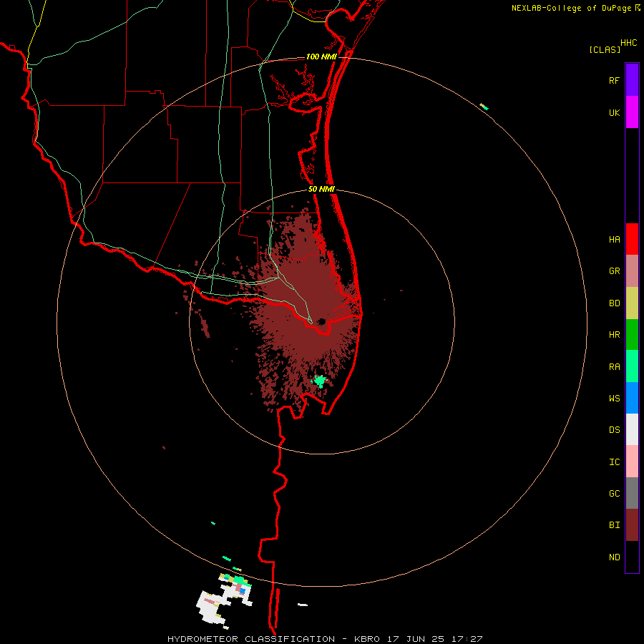Click the HA red legend swatch
Viewport: 644px width, 644px height.
pos(632,239)
